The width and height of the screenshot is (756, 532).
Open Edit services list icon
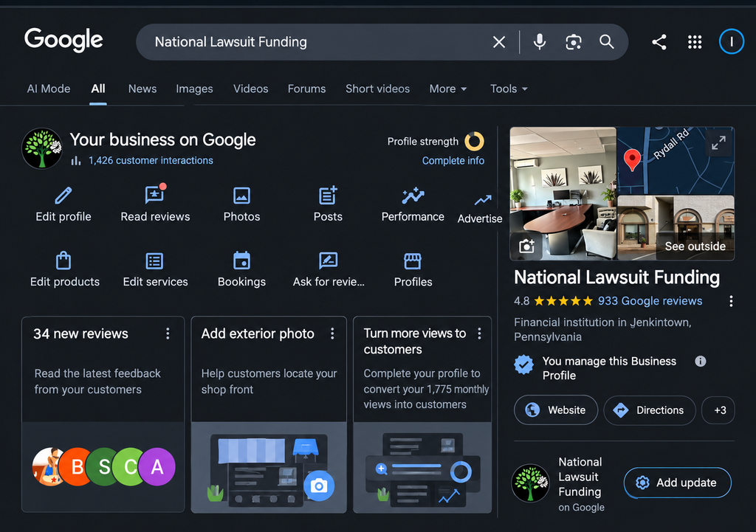point(154,261)
